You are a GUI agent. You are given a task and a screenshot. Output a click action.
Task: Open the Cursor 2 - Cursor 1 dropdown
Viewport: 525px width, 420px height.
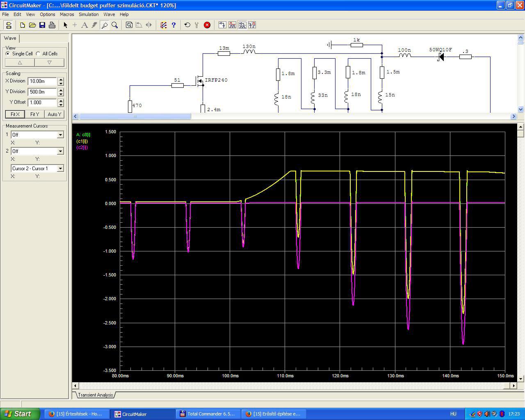[60, 168]
